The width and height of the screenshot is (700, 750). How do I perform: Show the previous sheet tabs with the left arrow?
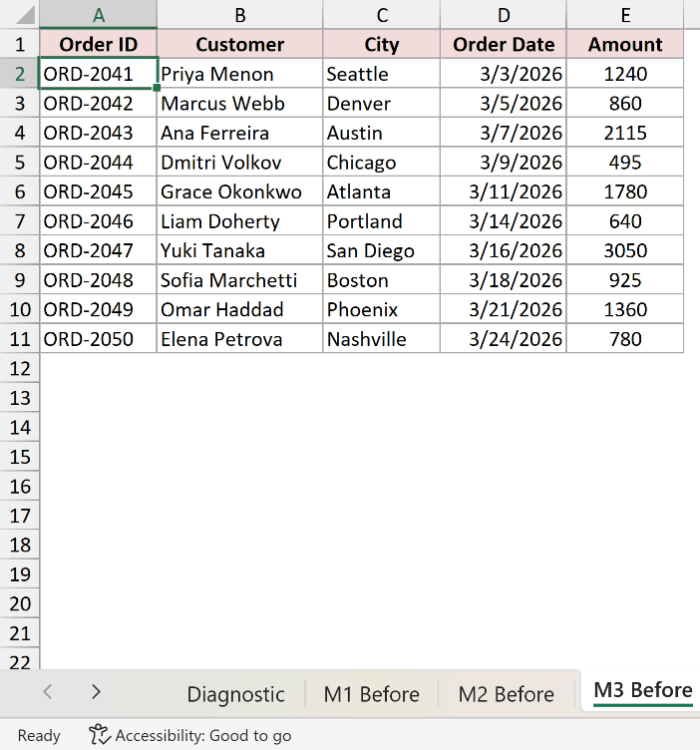coord(47,691)
